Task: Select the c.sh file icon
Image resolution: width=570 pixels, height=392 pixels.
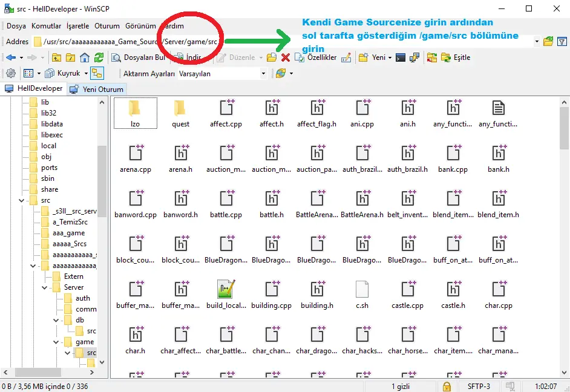Action: coord(362,289)
